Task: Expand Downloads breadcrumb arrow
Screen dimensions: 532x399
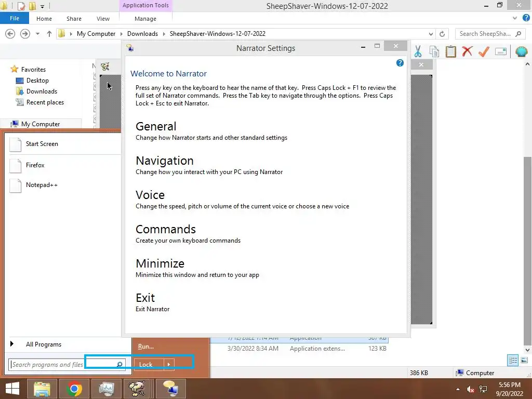Action: (x=164, y=34)
